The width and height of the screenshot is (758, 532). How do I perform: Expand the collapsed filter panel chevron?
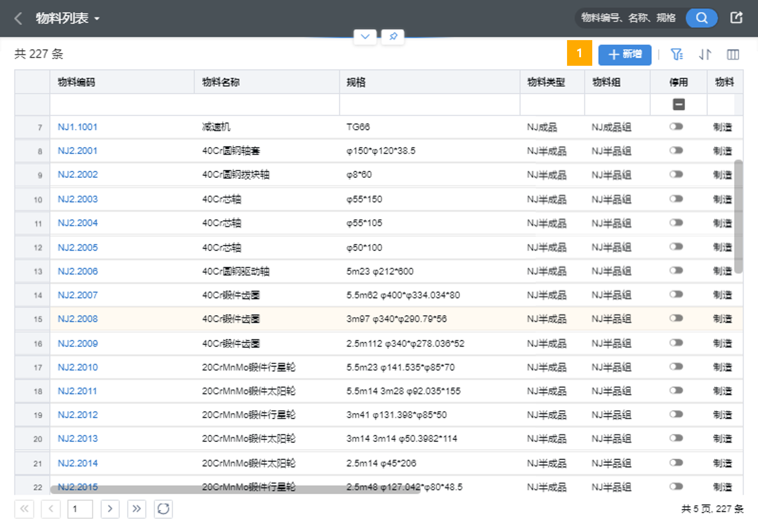coord(365,36)
